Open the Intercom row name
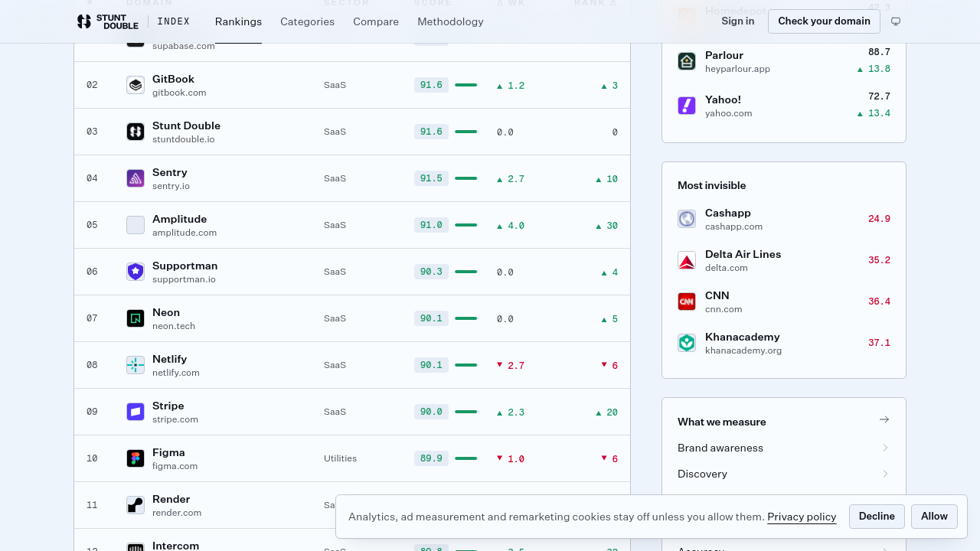The height and width of the screenshot is (551, 980). (x=176, y=546)
